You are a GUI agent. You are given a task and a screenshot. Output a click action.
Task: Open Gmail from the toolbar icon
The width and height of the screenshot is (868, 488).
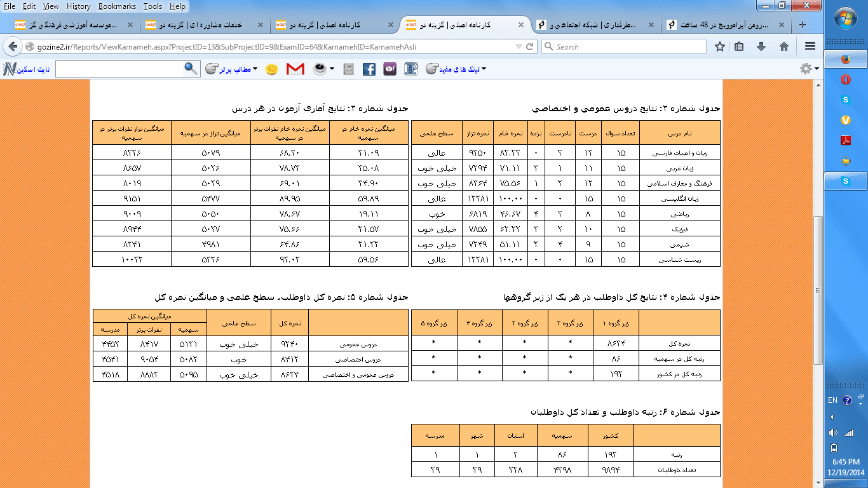pyautogui.click(x=295, y=69)
